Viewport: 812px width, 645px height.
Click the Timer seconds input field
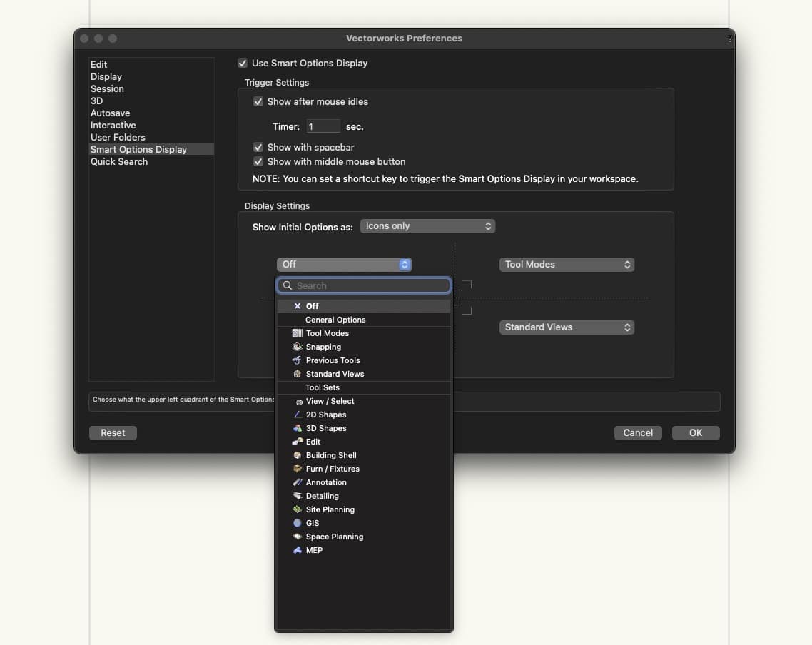(x=323, y=126)
